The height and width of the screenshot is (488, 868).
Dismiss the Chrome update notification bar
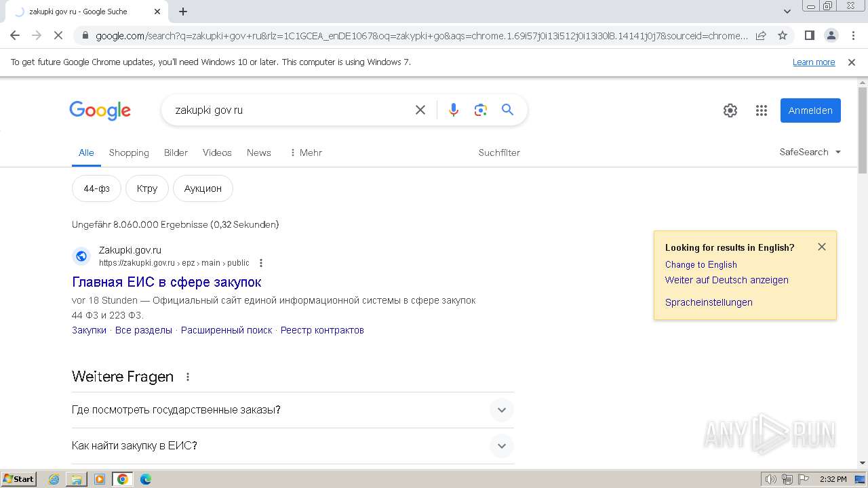pyautogui.click(x=852, y=62)
